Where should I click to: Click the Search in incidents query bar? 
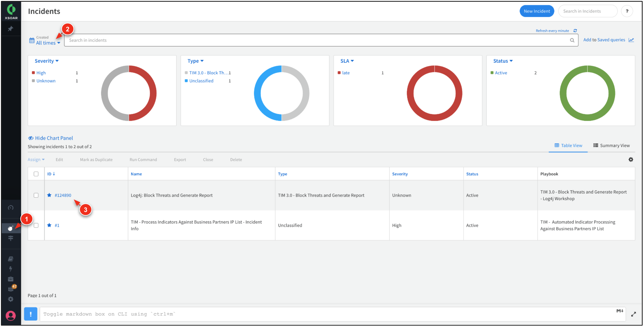[x=321, y=40]
